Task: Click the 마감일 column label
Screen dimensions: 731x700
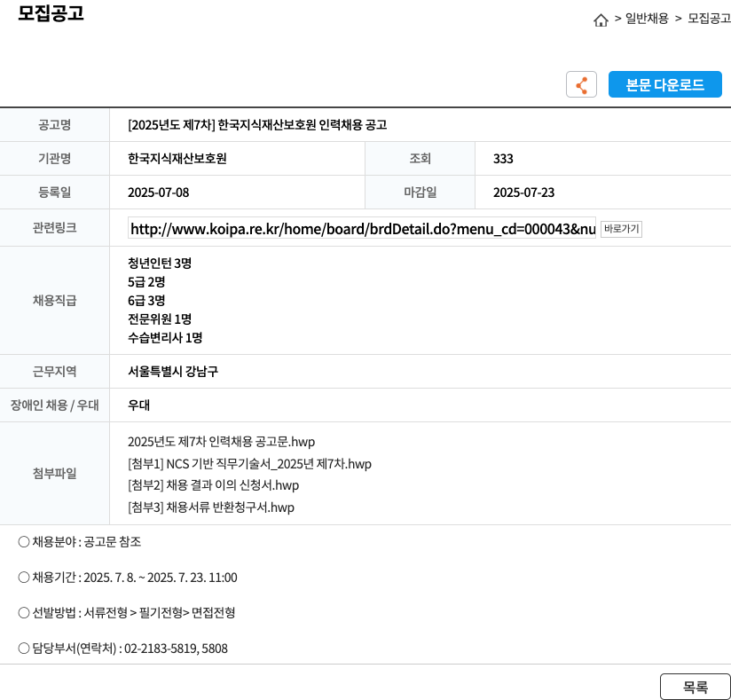Action: (420, 193)
